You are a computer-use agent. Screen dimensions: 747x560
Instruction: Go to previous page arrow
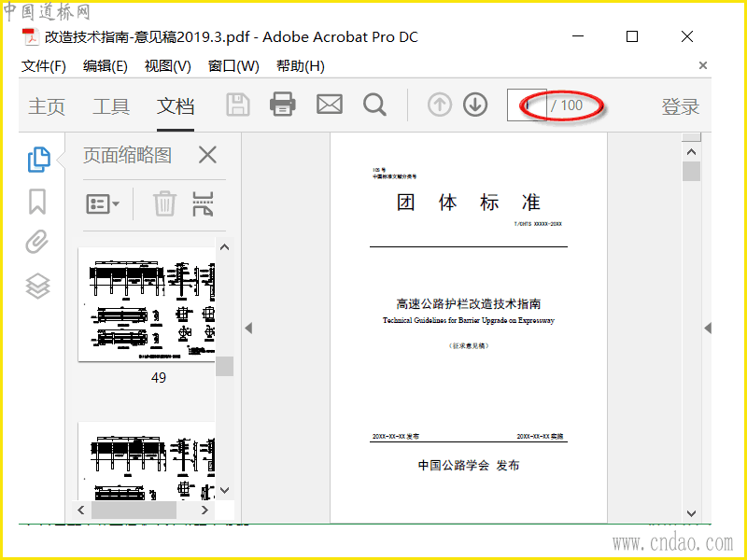click(439, 105)
